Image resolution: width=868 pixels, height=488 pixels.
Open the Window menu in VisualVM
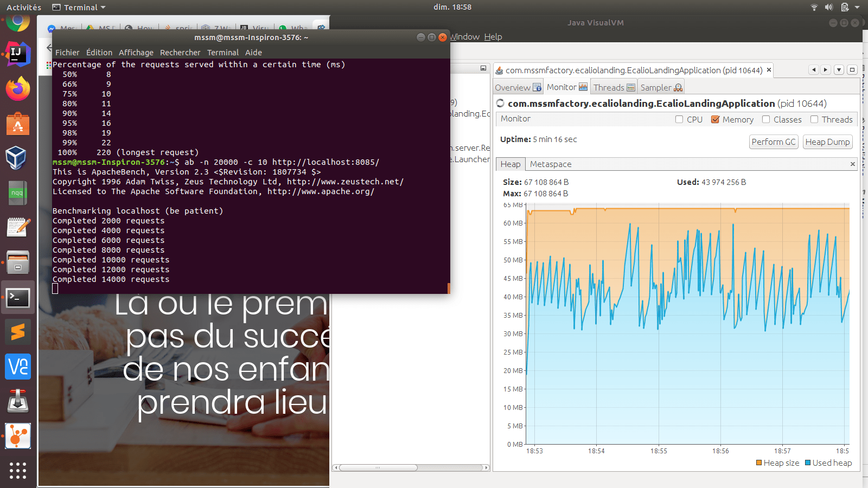tap(465, 36)
